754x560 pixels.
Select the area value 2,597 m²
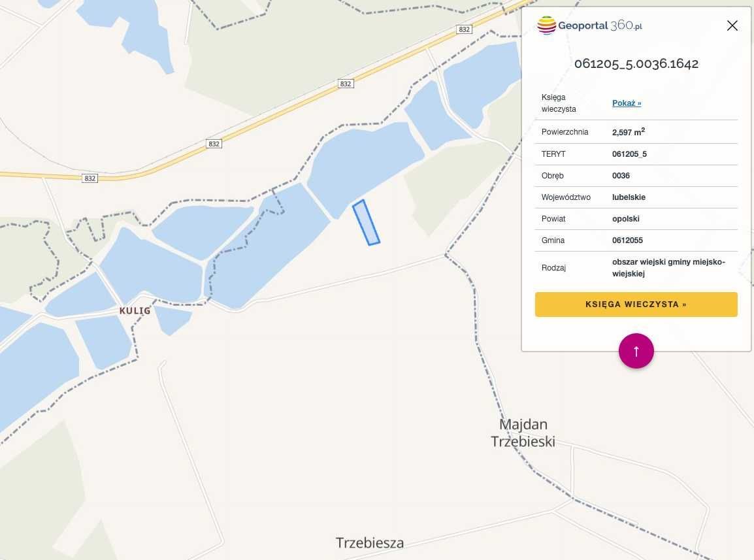tap(628, 132)
